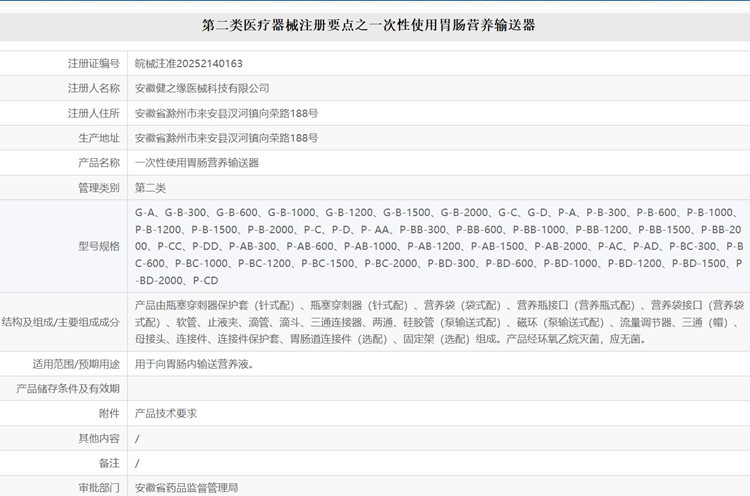
Task: Select the value 第二类
Action: 150,187
